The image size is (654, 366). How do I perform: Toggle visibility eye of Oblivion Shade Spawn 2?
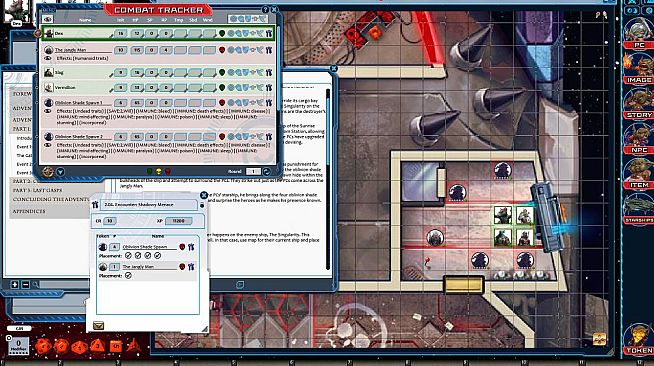click(48, 145)
